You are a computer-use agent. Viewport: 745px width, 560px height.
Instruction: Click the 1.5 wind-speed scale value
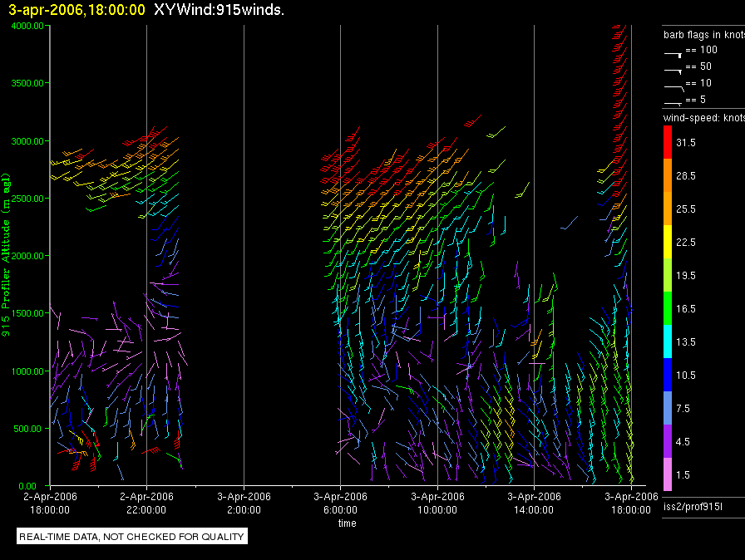[683, 474]
